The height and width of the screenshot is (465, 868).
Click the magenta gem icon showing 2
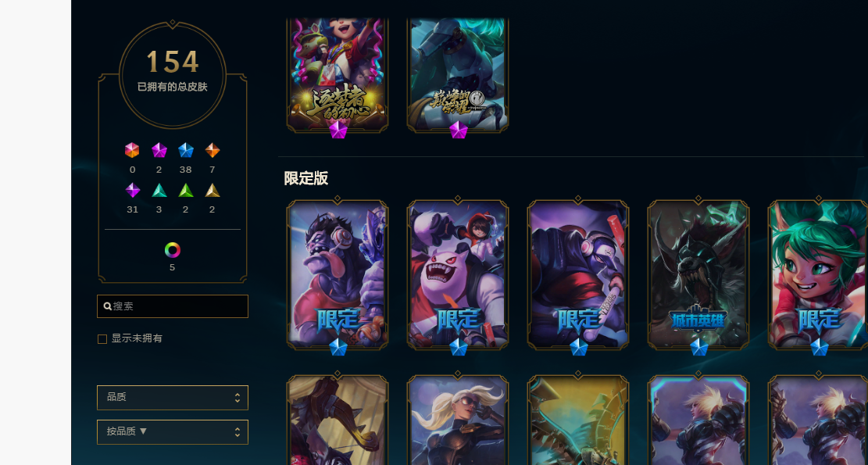tap(159, 151)
